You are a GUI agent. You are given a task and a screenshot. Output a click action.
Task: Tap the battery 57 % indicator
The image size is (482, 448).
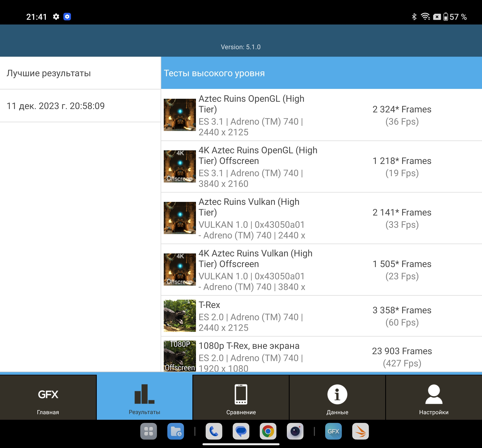point(455,17)
